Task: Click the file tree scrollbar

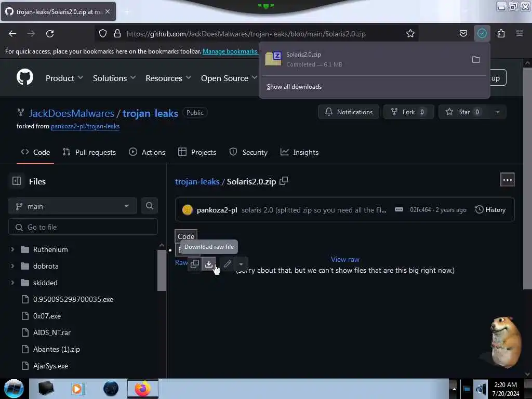Action: pyautogui.click(x=162, y=270)
